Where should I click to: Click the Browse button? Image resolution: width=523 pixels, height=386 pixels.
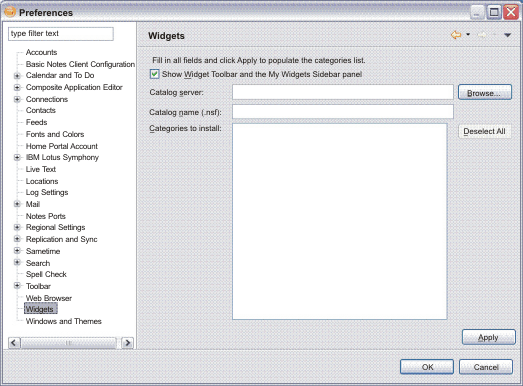pos(485,92)
